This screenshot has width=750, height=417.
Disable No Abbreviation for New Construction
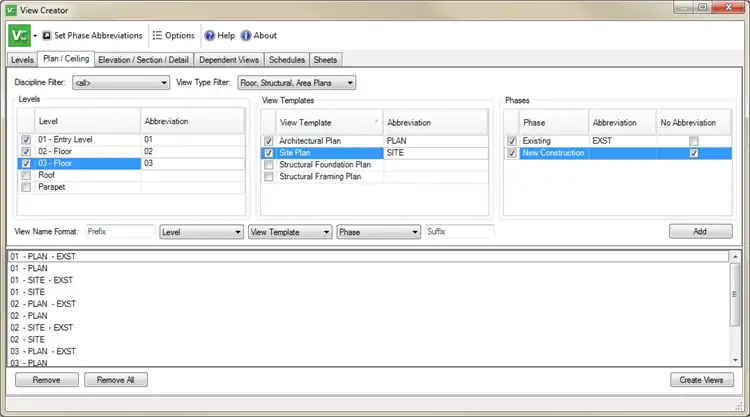coord(694,153)
